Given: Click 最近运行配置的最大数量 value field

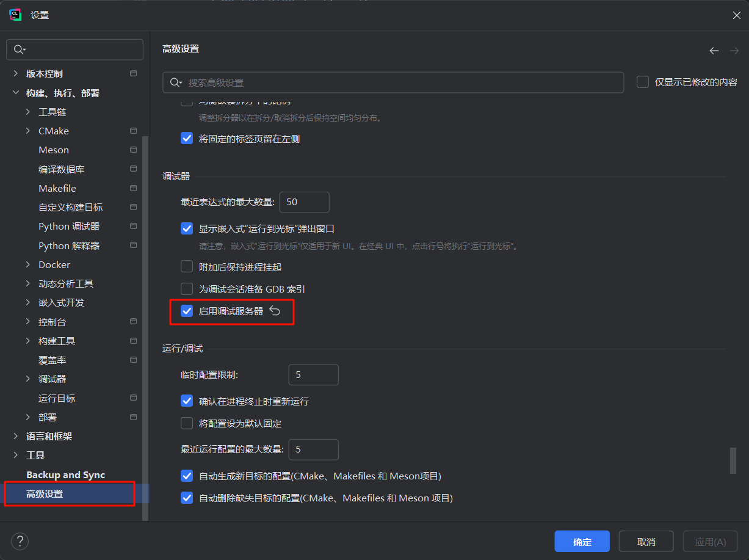Looking at the screenshot, I should click(313, 449).
